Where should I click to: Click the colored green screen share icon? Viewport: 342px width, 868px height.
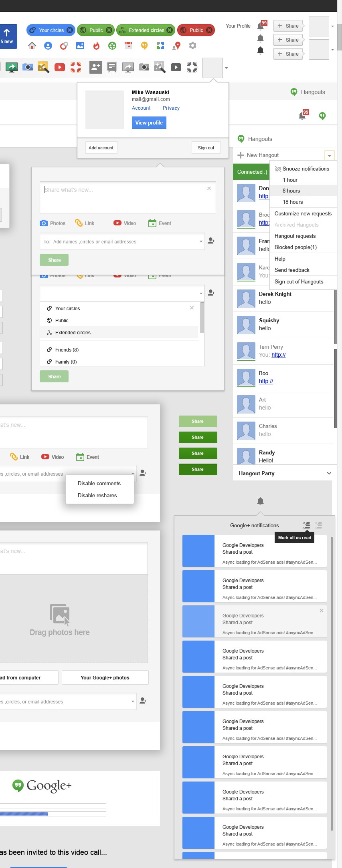[12, 67]
